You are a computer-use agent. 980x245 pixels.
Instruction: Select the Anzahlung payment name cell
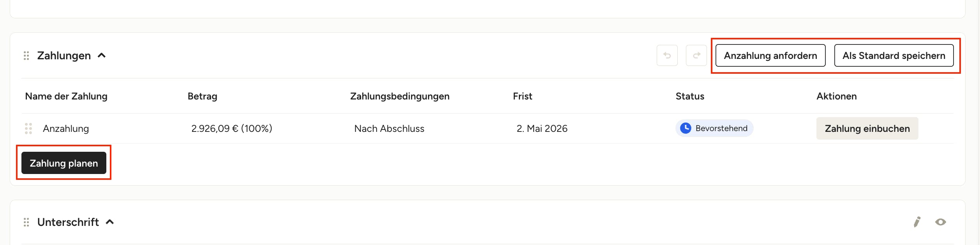pyautogui.click(x=66, y=129)
